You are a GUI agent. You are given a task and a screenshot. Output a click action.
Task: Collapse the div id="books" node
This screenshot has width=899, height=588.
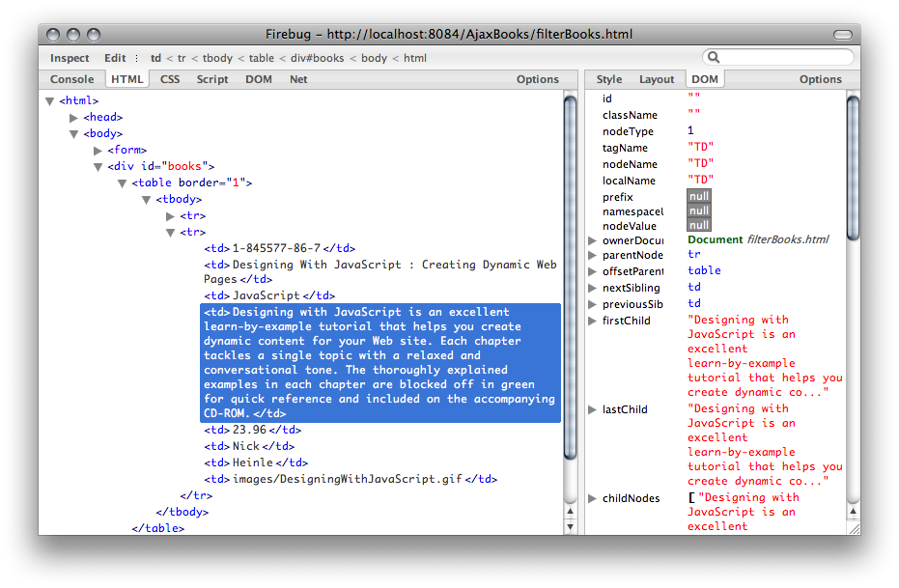(x=98, y=167)
